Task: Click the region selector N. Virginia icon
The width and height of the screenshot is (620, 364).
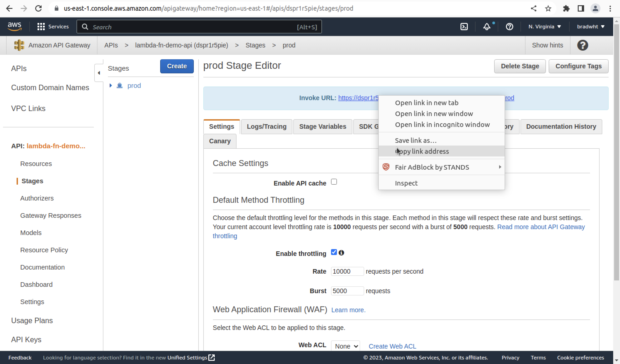Action: (543, 26)
